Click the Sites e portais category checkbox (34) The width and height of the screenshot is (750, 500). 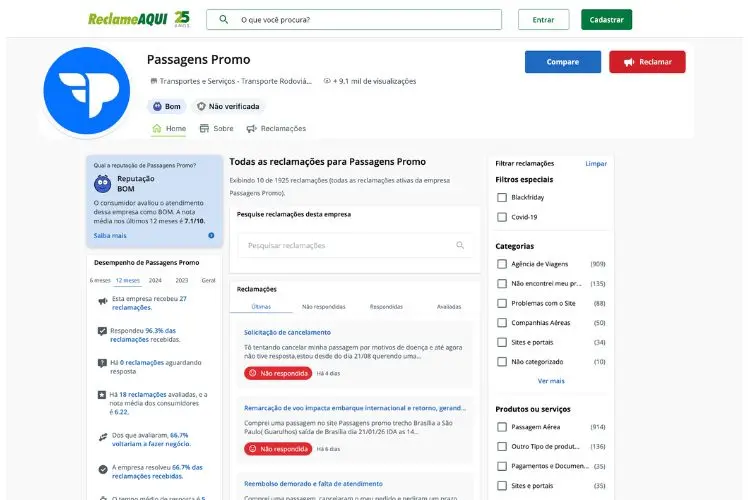[502, 342]
